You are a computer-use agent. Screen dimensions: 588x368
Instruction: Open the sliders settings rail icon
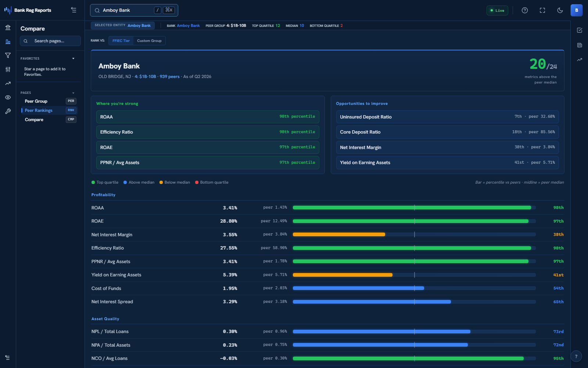pos(8,69)
